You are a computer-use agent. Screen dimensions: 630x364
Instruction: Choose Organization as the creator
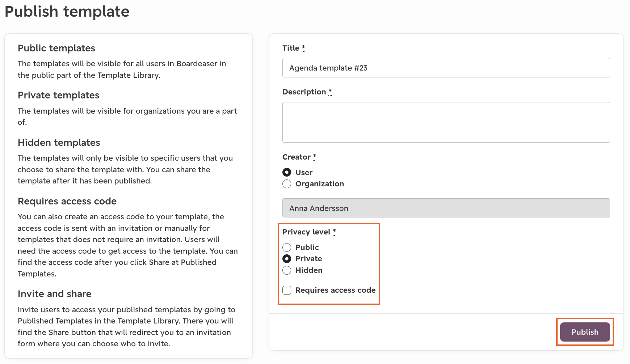(287, 184)
